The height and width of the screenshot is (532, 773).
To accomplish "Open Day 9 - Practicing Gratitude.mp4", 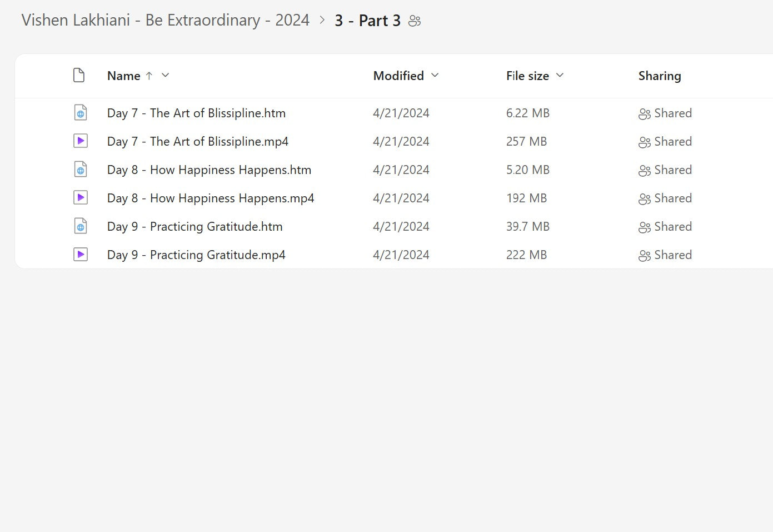I will 196,255.
